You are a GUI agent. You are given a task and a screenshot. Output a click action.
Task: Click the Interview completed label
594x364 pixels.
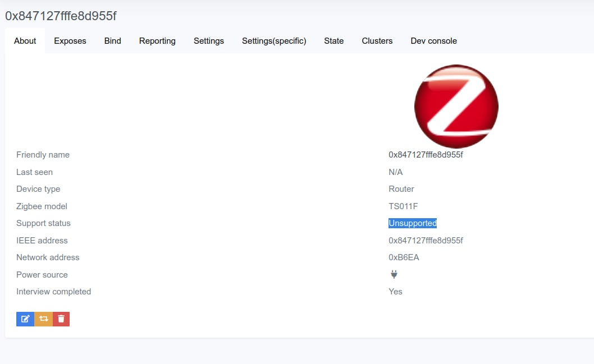53,292
